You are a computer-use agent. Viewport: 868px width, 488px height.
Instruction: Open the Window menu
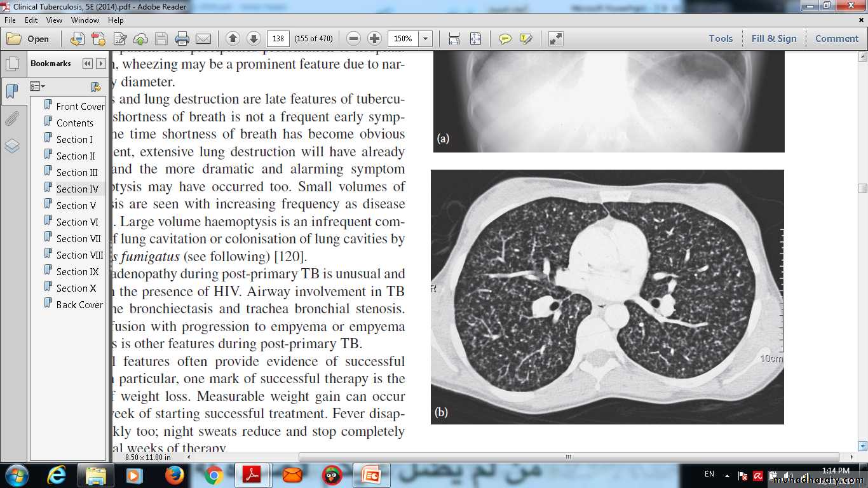pos(85,20)
